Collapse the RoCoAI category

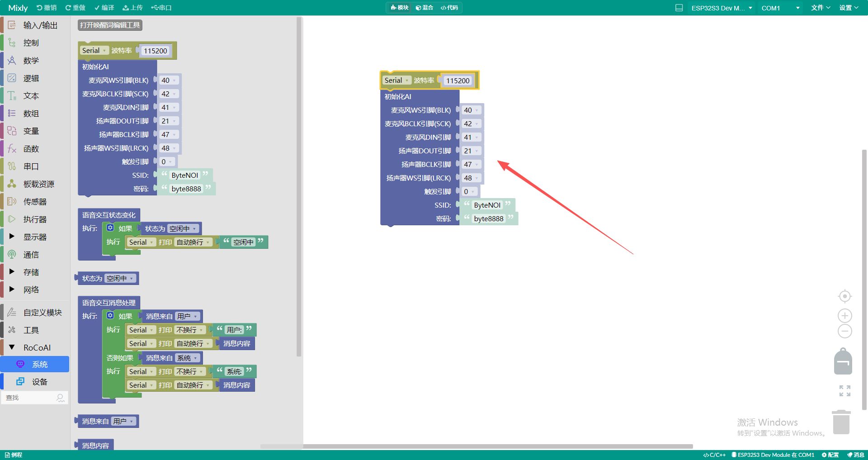[12, 347]
